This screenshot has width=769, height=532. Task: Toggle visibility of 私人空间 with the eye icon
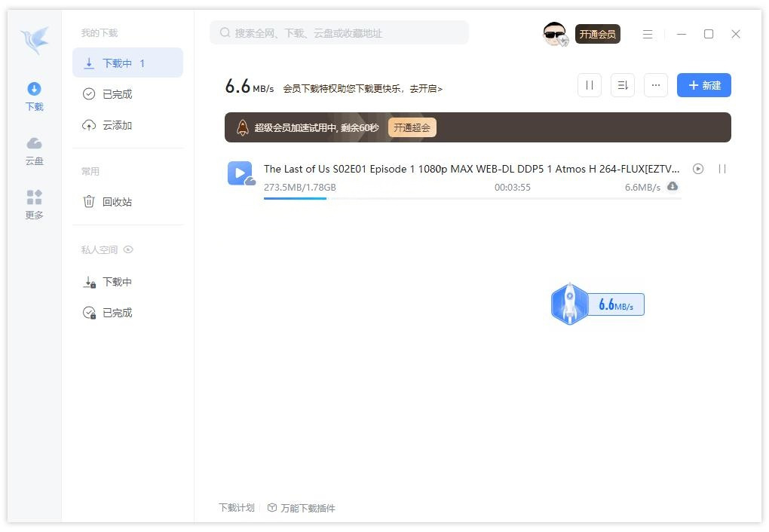127,249
